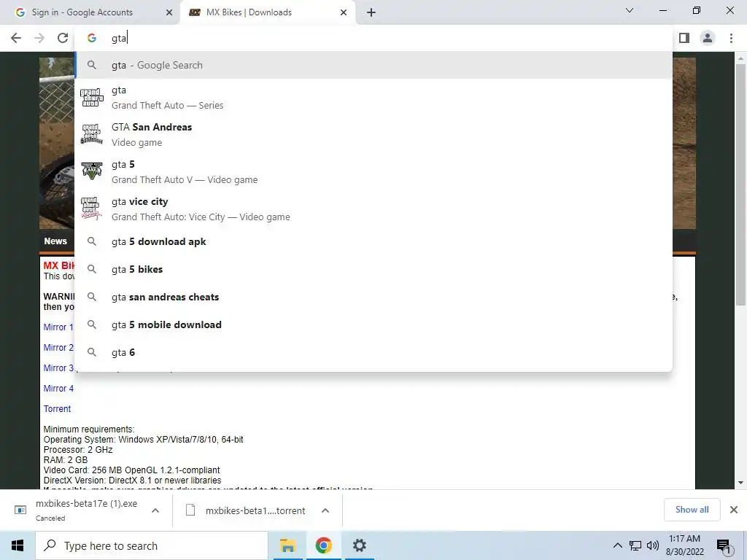Image resolution: width=747 pixels, height=560 pixels.
Task: Click Grand Theft Auto series logo thumbnail
Action: [x=91, y=98]
